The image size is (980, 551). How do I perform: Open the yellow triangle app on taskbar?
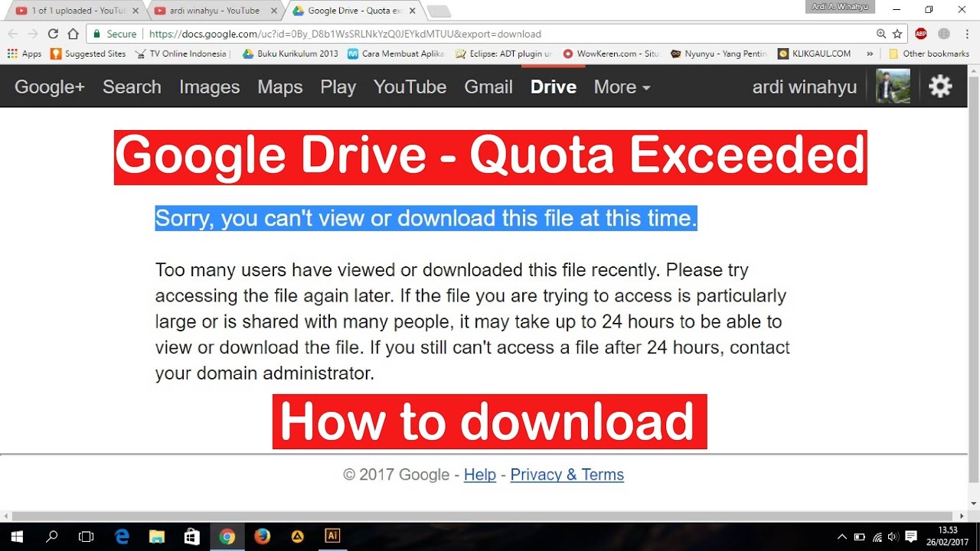[x=297, y=536]
